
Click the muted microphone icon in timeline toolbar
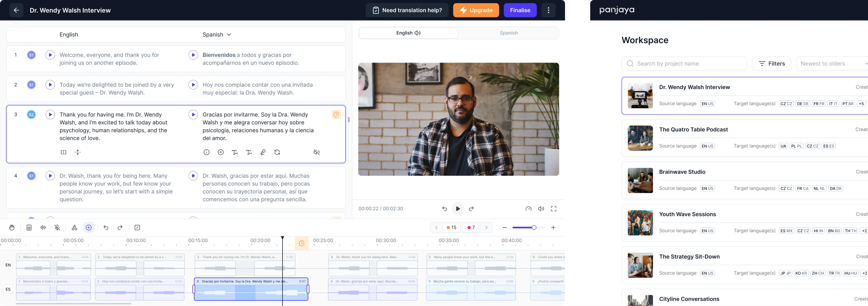point(57,228)
